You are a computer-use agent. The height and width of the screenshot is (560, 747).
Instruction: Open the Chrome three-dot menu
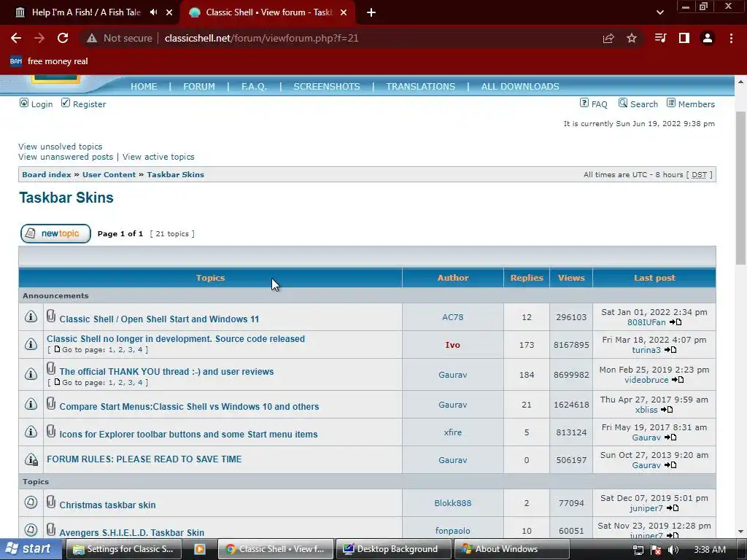731,38
